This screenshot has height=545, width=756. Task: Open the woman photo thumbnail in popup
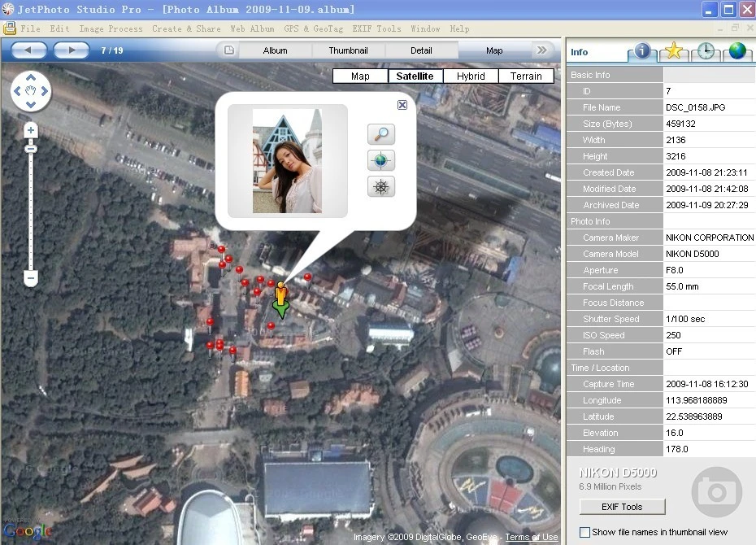tap(287, 161)
